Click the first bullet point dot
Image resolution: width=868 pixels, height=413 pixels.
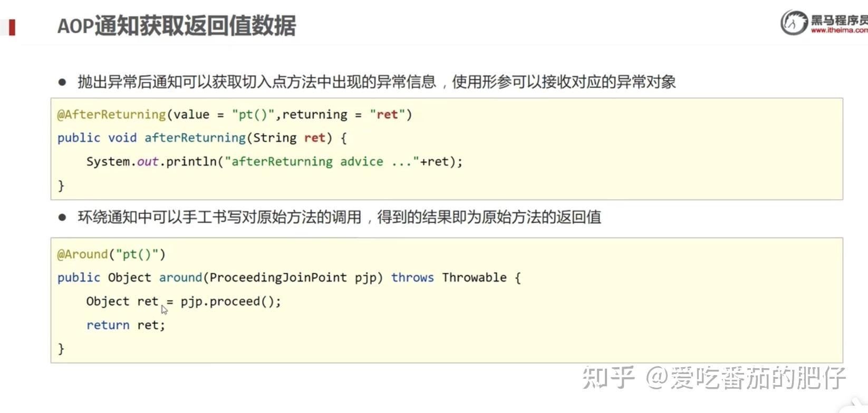[62, 82]
